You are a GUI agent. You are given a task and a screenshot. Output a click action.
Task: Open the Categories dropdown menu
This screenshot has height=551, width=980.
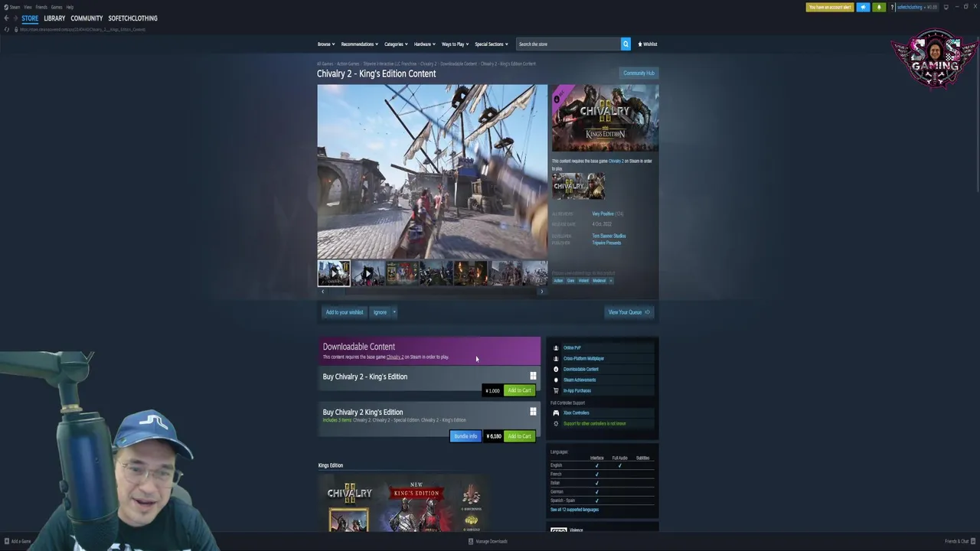click(396, 44)
